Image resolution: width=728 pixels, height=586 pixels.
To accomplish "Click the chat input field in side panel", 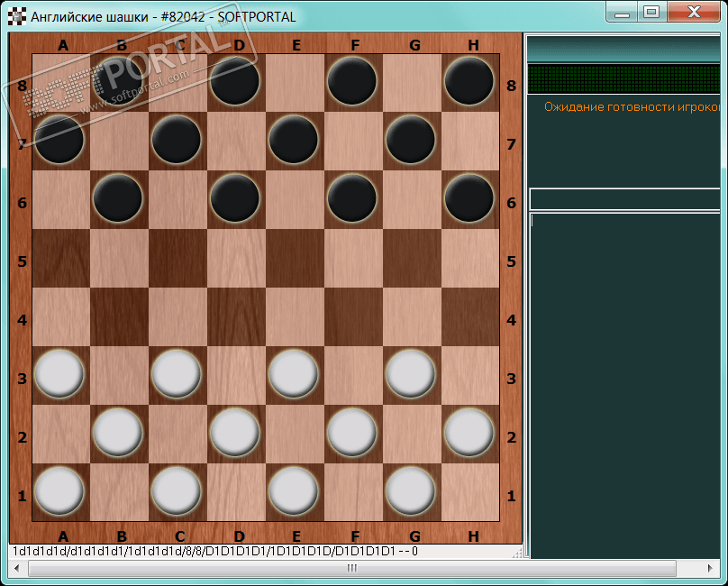I will click(625, 199).
